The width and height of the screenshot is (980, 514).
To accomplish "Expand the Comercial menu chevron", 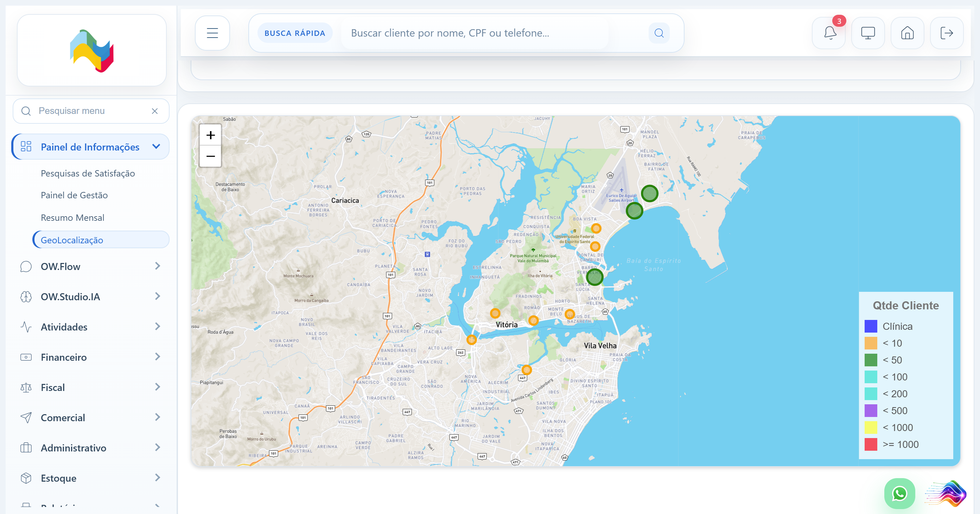I will [x=158, y=417].
